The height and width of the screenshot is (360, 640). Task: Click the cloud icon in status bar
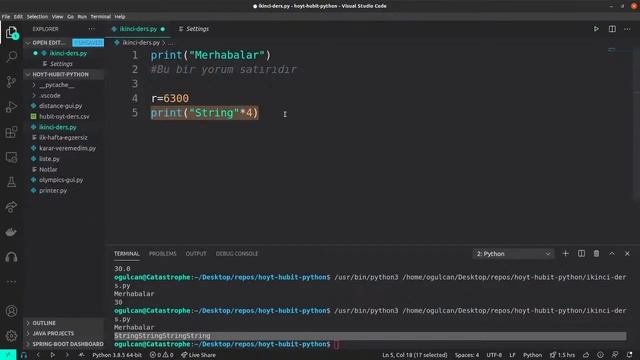(x=586, y=355)
